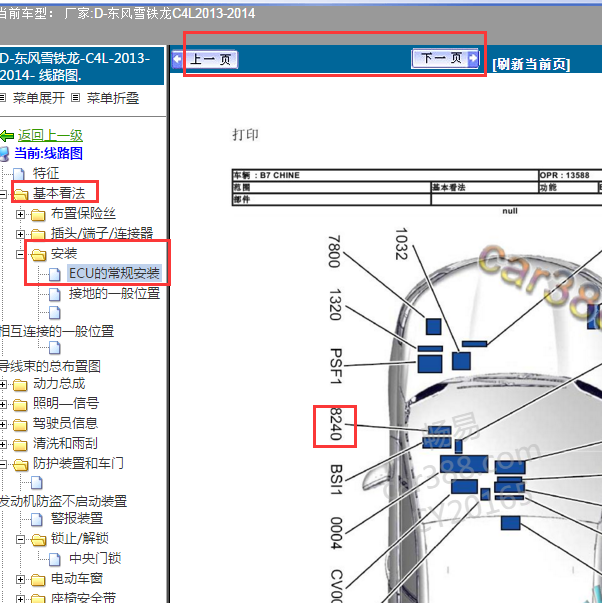
Task: Click the 当前:线路图 computer icon
Action: (4, 154)
